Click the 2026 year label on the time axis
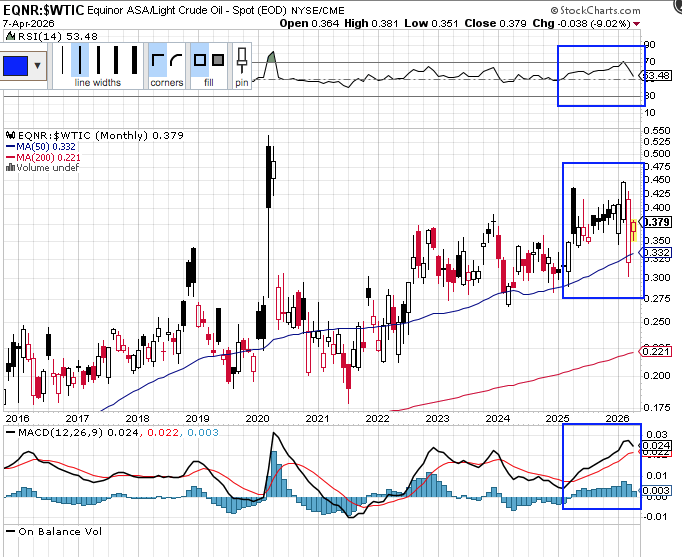The image size is (682, 557). 618,418
